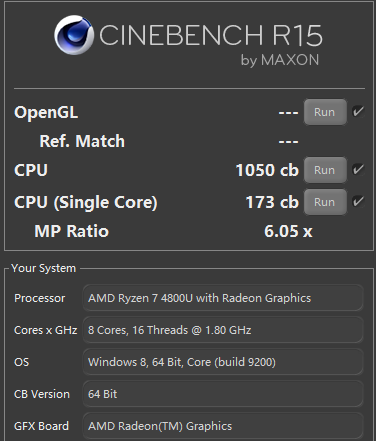Click the Your System group label
The width and height of the screenshot is (376, 441).
[x=44, y=268]
